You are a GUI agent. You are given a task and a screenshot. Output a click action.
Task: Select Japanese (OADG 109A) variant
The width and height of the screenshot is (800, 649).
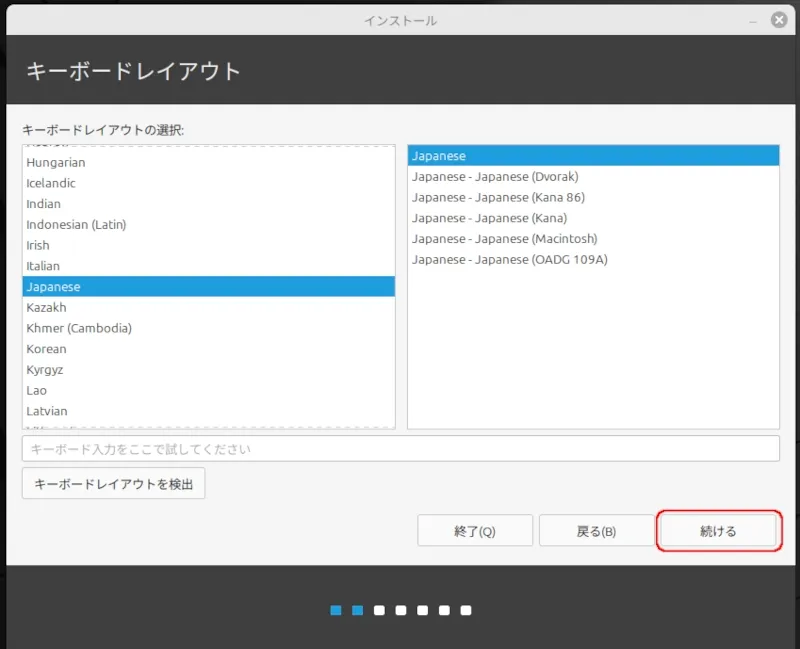[x=509, y=260]
